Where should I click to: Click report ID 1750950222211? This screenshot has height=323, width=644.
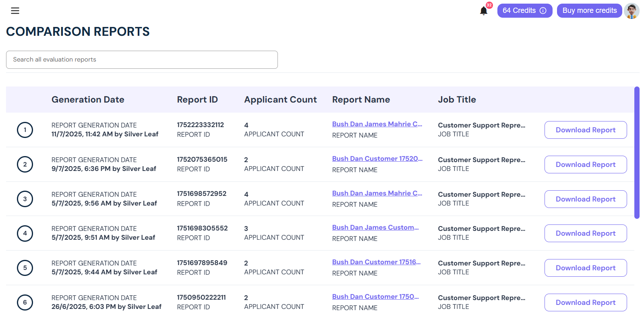pos(201,298)
